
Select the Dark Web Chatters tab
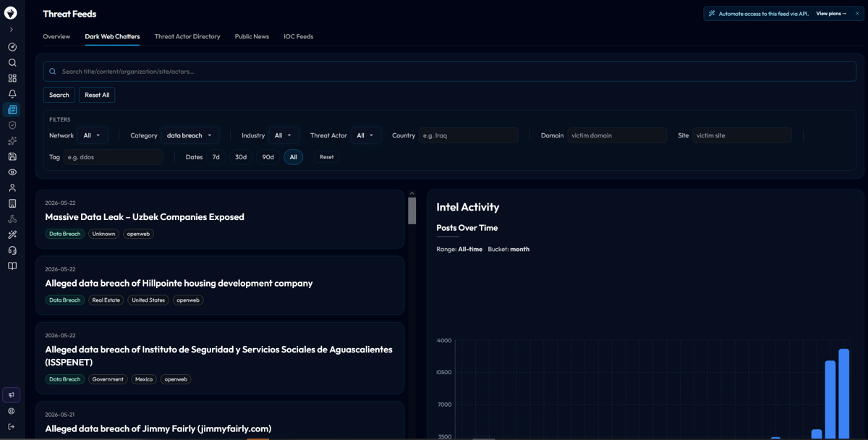tap(112, 36)
